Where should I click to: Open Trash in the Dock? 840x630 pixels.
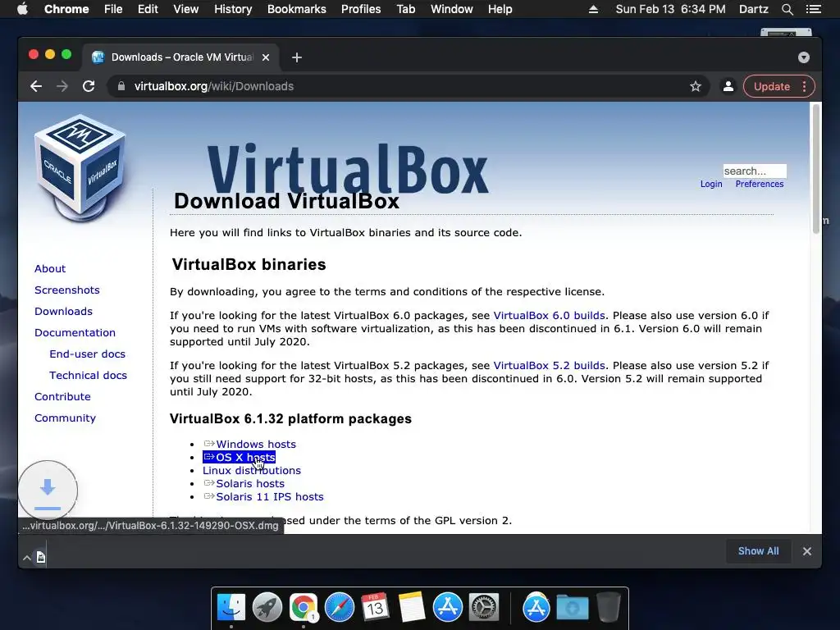(609, 608)
